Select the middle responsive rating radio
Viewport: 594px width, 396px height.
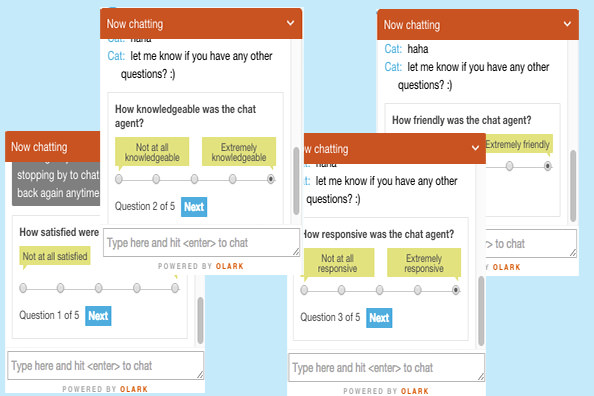pos(379,290)
